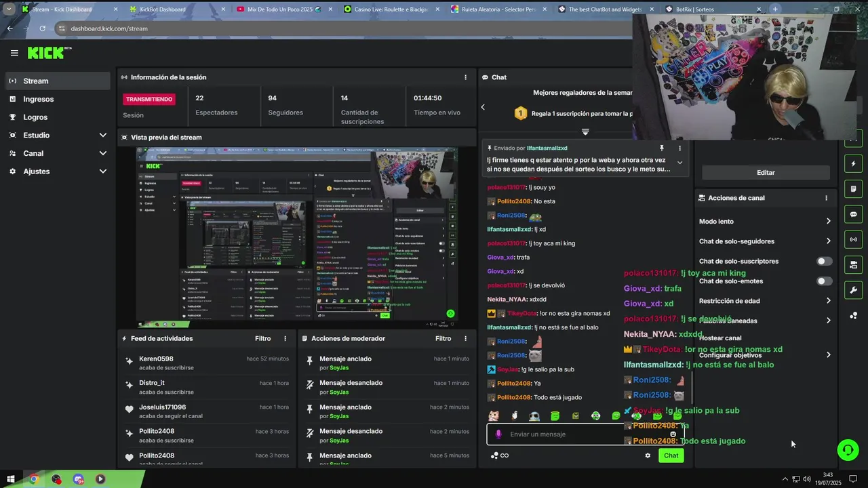Viewport: 868px width, 488px height.
Task: Click username Nekita_NYAA in chat
Action: tap(507, 300)
